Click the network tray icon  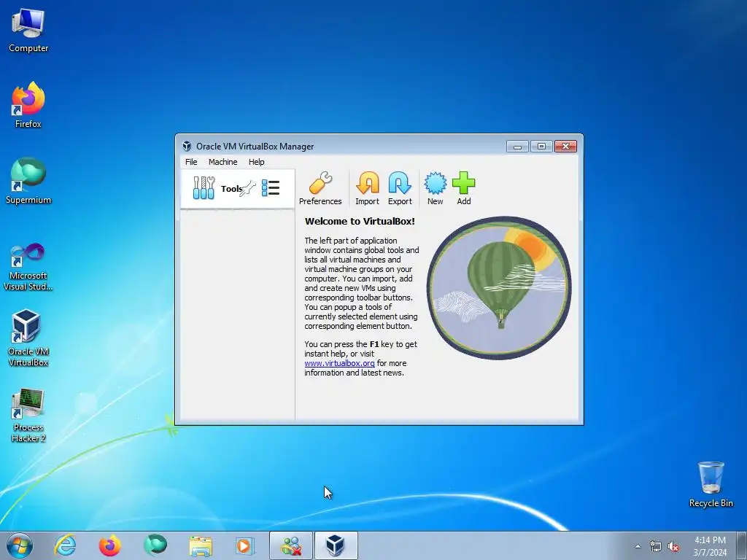[656, 546]
